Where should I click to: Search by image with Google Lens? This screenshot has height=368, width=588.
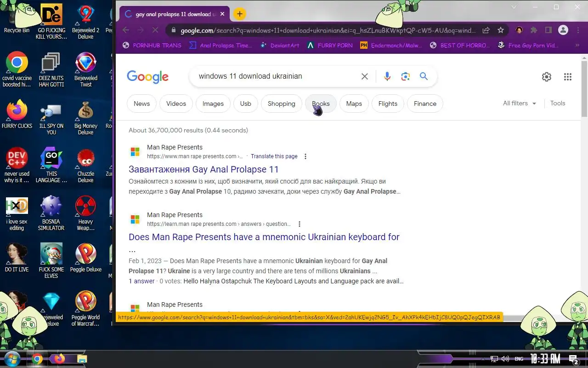coord(405,76)
